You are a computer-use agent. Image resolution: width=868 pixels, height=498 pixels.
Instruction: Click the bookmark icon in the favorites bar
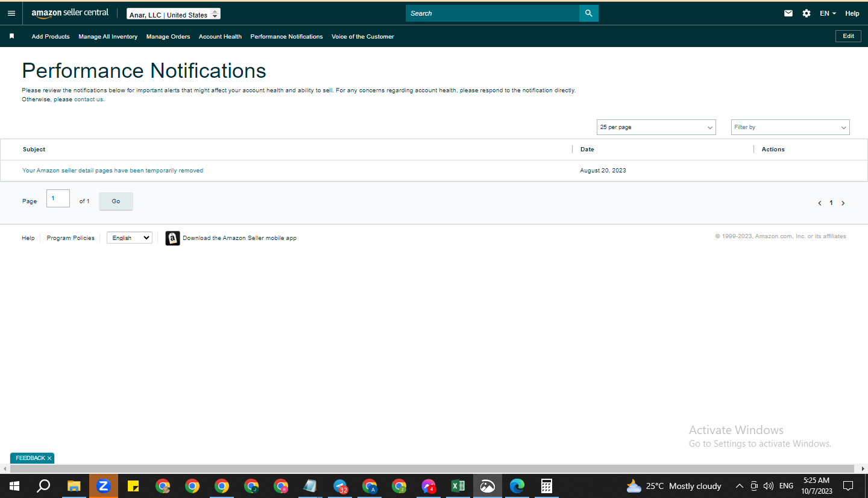click(x=11, y=36)
